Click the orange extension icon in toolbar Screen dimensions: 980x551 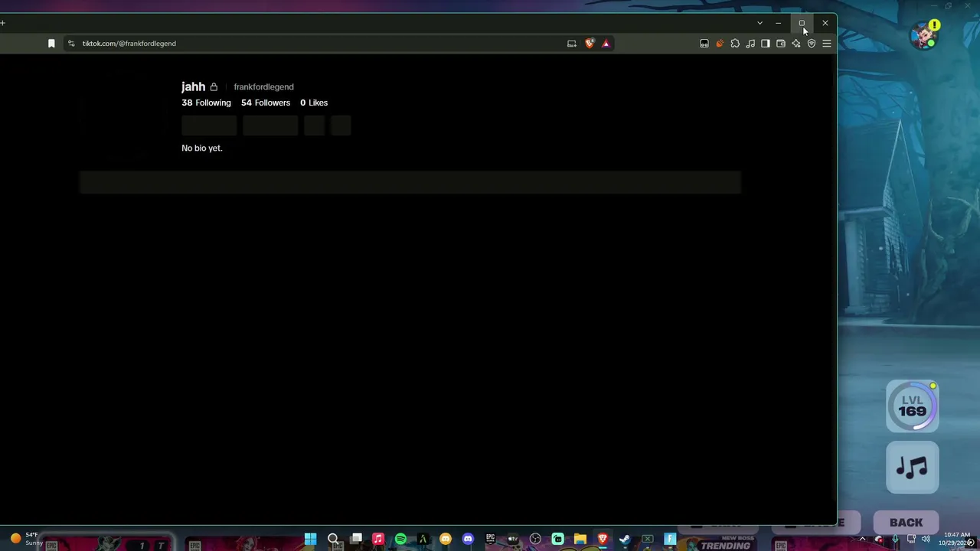[720, 44]
